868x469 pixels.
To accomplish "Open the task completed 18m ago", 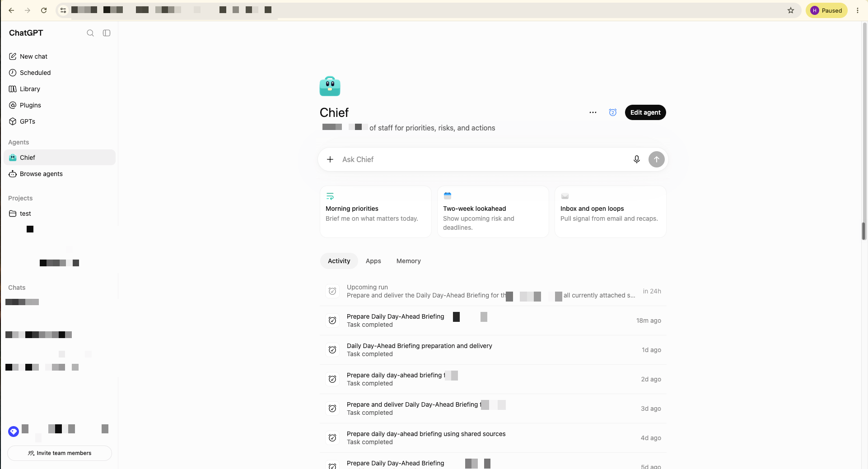I will click(x=493, y=320).
